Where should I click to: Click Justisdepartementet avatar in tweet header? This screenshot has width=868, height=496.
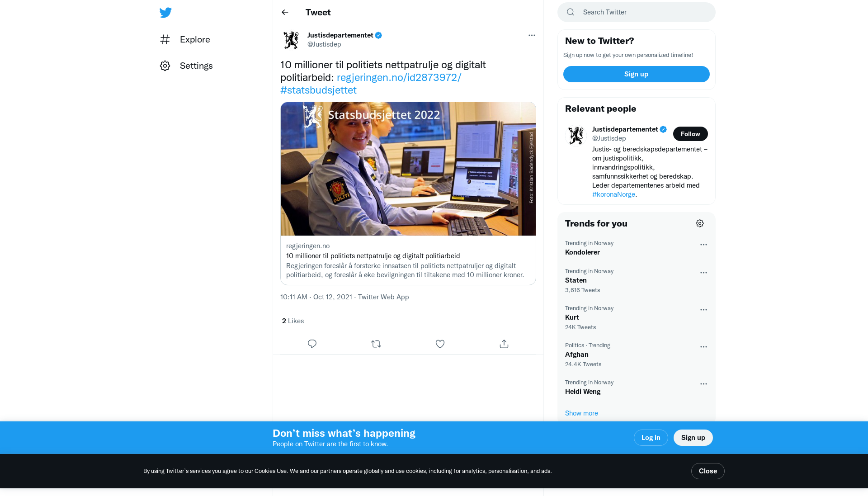coord(291,40)
